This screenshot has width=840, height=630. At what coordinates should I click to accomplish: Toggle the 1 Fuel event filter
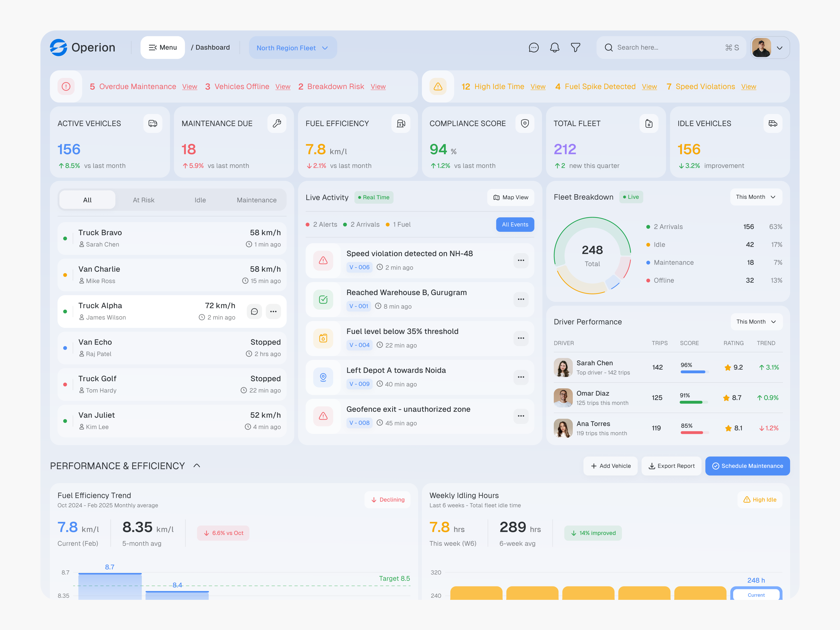coord(398,224)
